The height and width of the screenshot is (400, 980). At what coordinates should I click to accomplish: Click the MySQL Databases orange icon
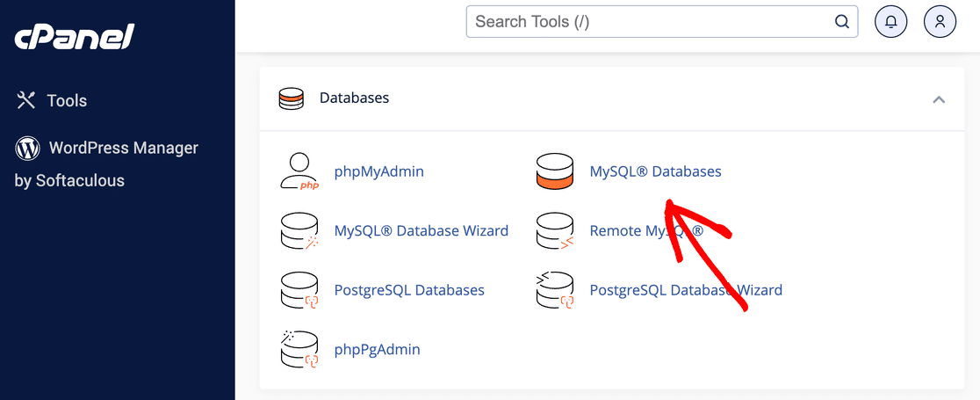click(x=554, y=171)
